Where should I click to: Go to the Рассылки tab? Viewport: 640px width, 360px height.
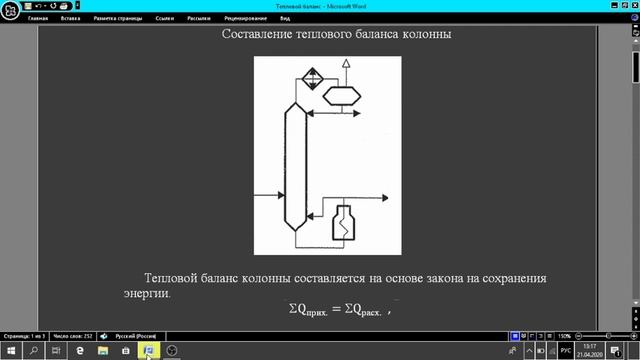[x=199, y=18]
